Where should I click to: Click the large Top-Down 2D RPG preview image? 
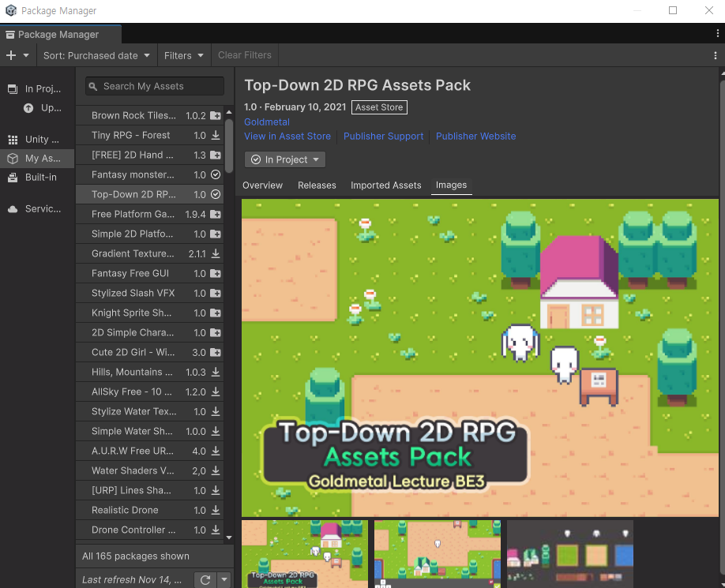coord(480,358)
